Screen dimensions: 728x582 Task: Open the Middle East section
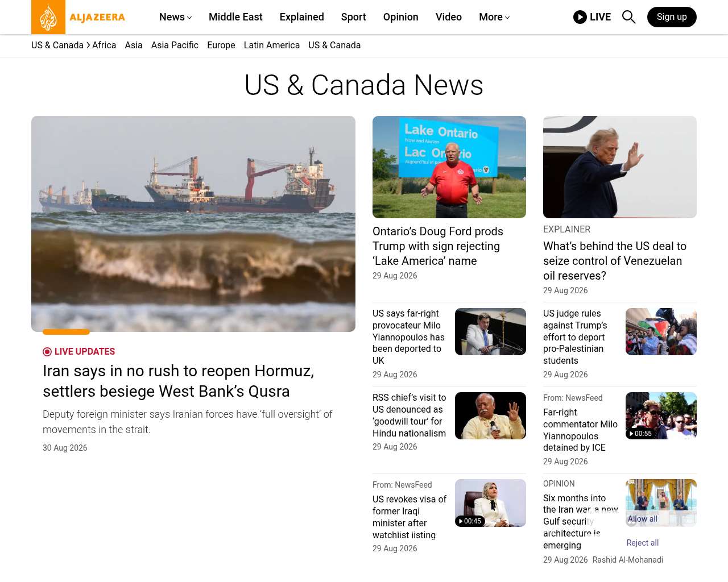click(x=235, y=17)
